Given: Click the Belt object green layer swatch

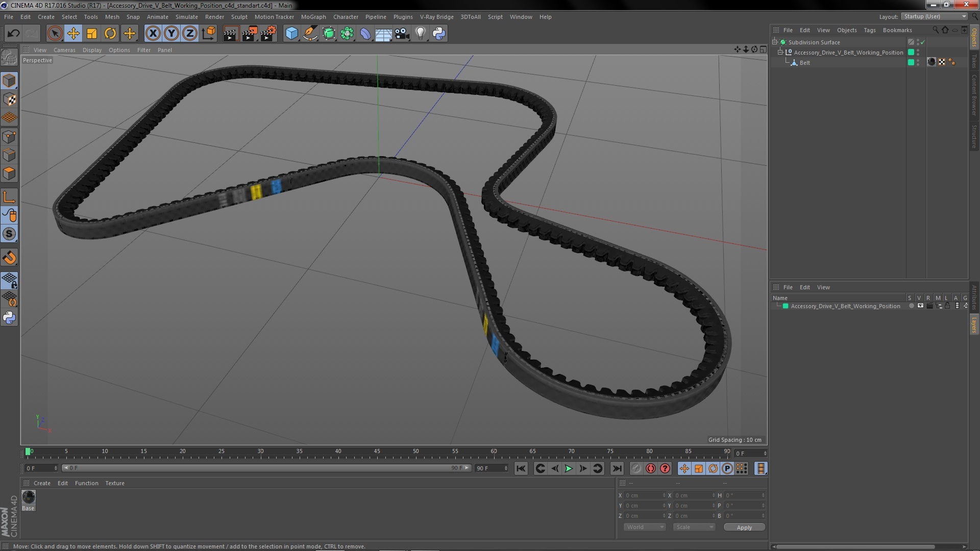Looking at the screenshot, I should pyautogui.click(x=911, y=62).
